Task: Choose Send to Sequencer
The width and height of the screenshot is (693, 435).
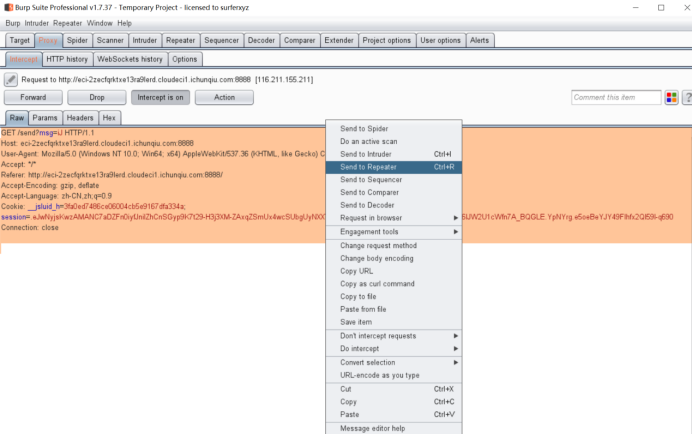Action: tap(394, 180)
